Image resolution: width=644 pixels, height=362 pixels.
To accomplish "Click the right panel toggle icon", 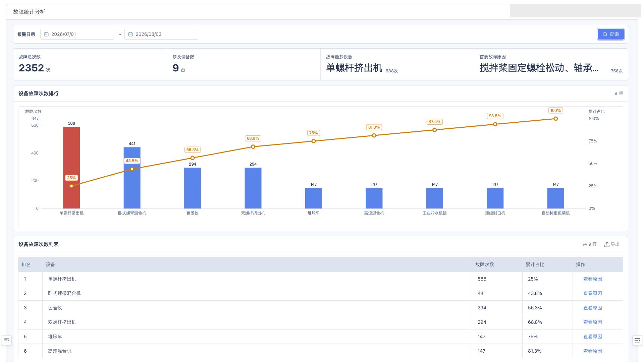I will [x=637, y=340].
